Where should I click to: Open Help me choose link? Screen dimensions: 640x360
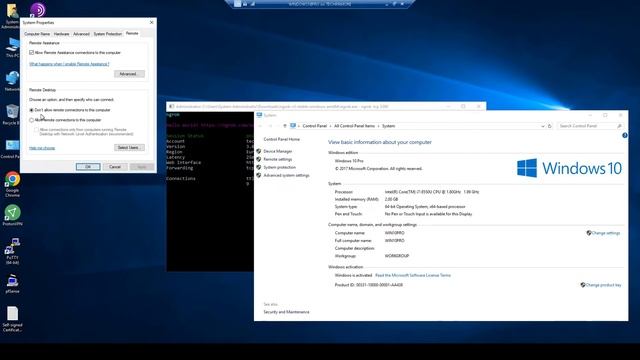point(42,148)
